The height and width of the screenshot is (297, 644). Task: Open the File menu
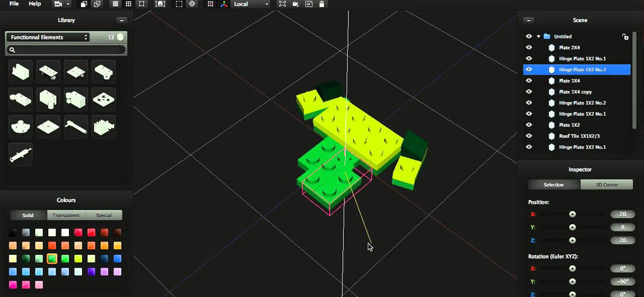coord(14,4)
